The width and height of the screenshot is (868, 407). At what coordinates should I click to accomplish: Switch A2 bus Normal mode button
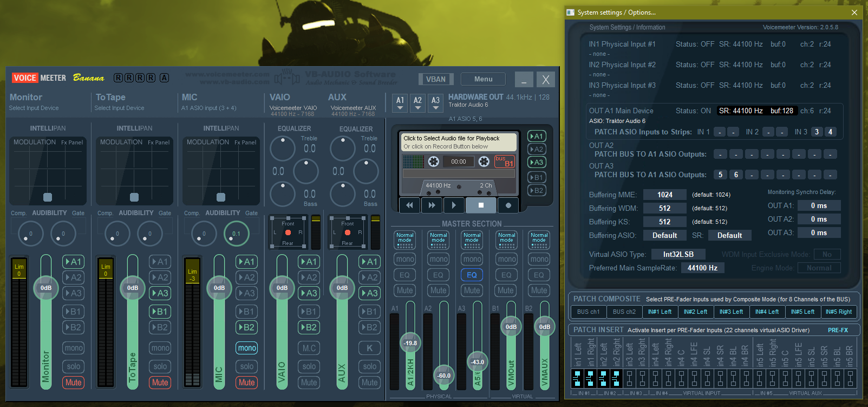click(x=438, y=240)
